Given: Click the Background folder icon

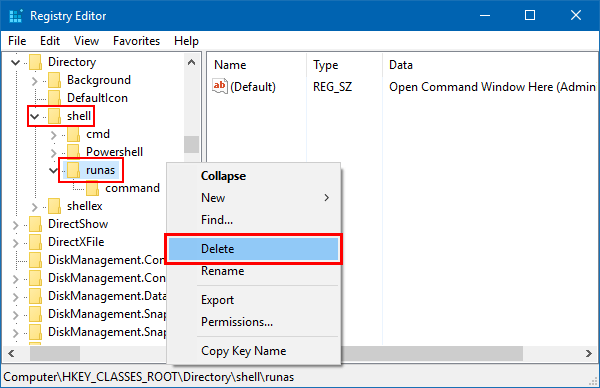Looking at the screenshot, I should 55,80.
